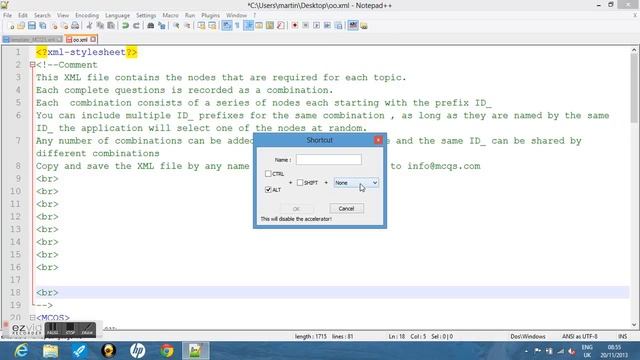Screen dimensions: 640x360
Task: Open Google Chrome from the taskbar
Action: tap(167, 351)
